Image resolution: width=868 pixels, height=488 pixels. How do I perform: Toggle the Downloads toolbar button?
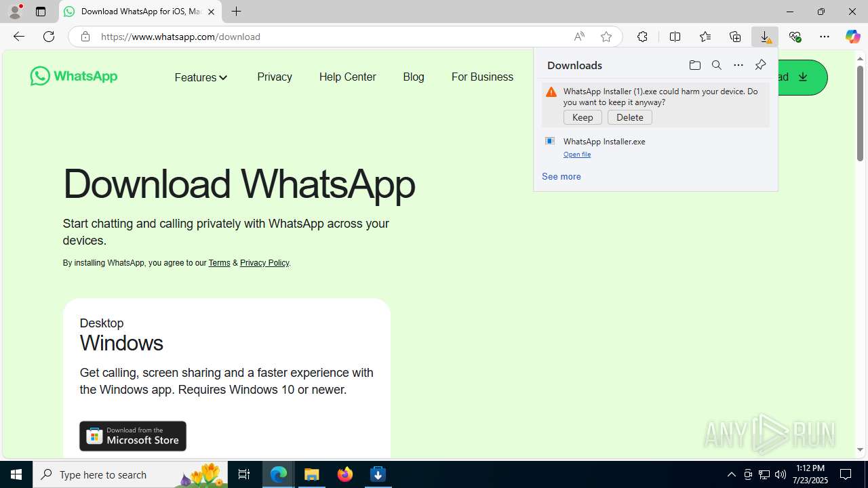[765, 37]
